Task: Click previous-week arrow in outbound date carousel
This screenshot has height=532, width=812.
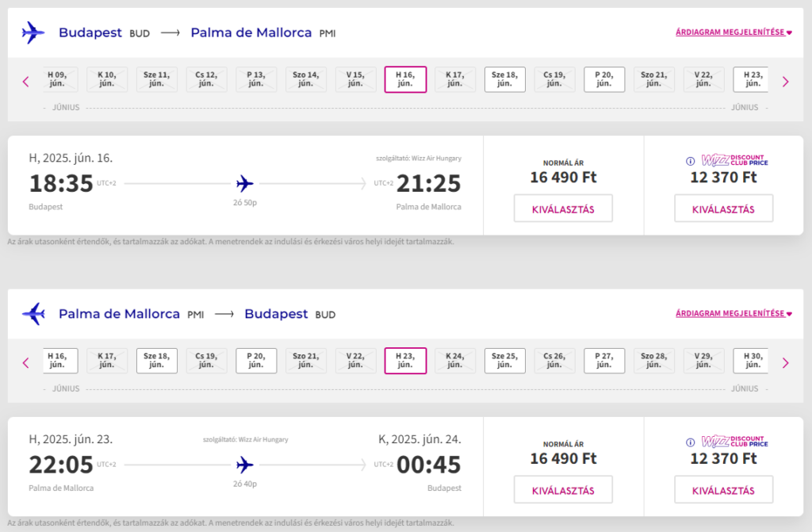Action: click(x=25, y=81)
